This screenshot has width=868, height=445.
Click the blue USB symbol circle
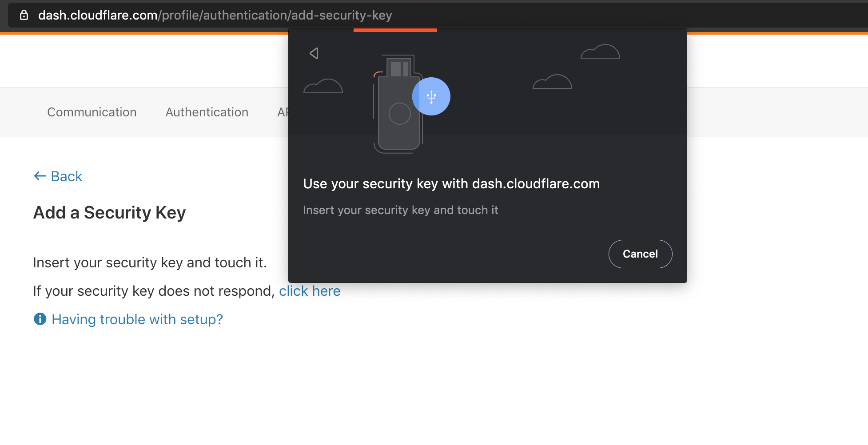pyautogui.click(x=431, y=96)
